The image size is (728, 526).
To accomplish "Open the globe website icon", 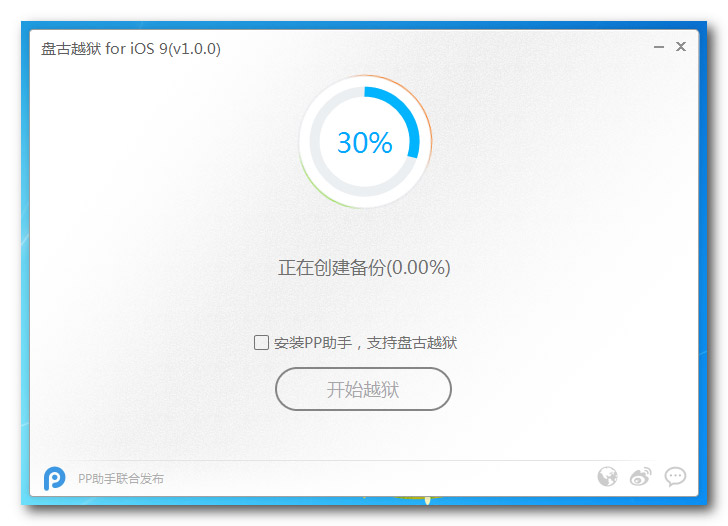I will [x=607, y=476].
